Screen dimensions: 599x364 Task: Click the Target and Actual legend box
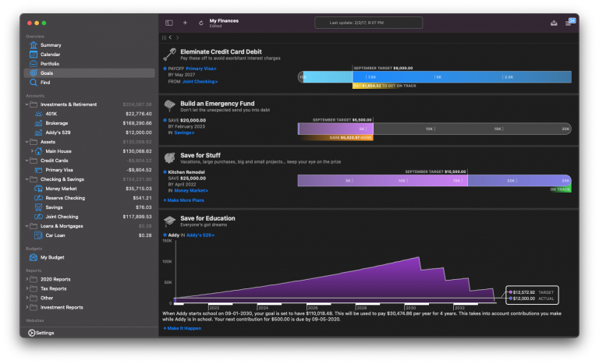(532, 295)
